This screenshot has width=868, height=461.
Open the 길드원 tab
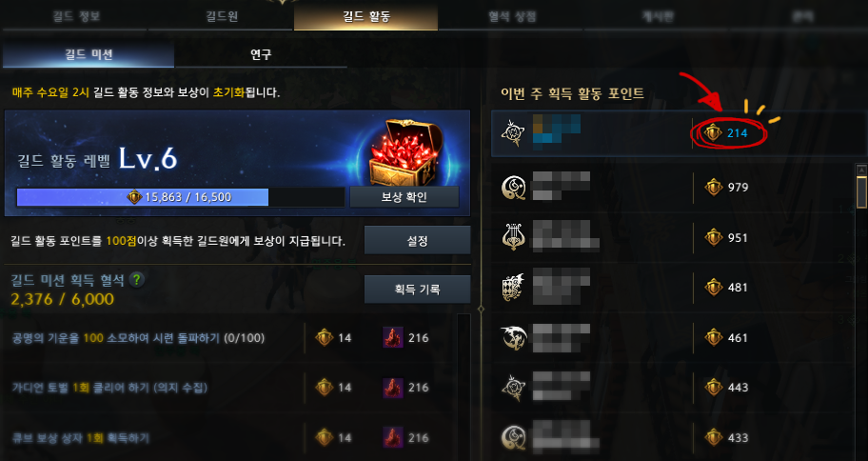(x=222, y=16)
